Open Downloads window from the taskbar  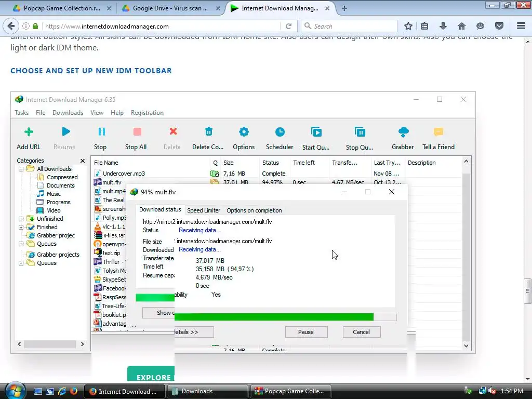[207, 391]
